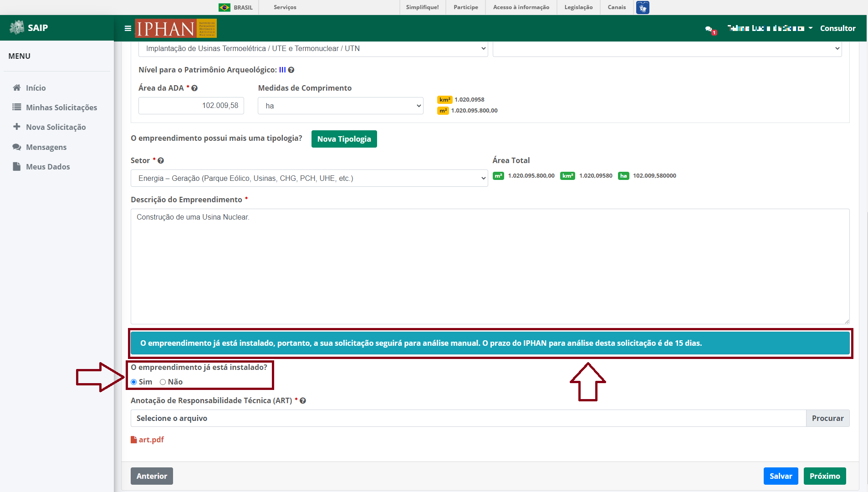
Task: Open help icon next to Área da ADA
Action: click(194, 88)
